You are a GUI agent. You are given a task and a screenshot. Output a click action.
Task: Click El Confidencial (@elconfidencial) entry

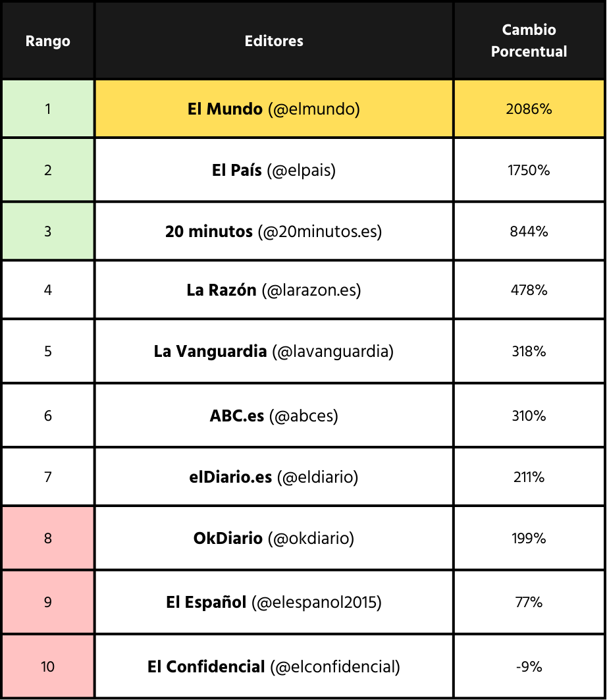pyautogui.click(x=274, y=667)
